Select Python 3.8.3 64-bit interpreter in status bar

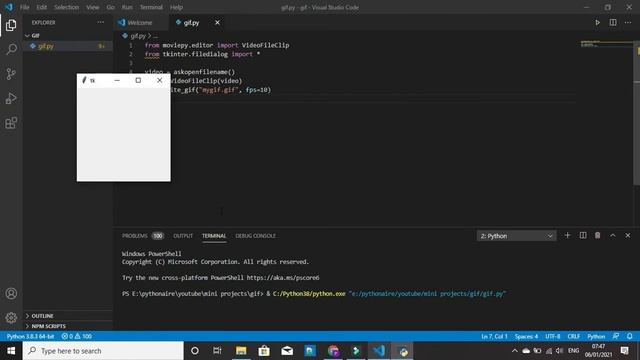(31, 336)
